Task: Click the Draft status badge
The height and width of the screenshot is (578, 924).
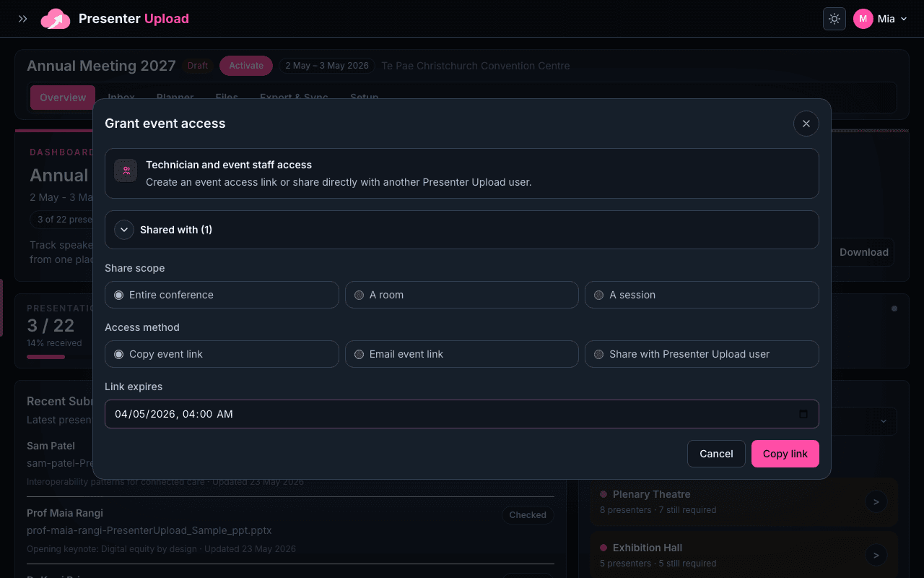Action: tap(198, 66)
